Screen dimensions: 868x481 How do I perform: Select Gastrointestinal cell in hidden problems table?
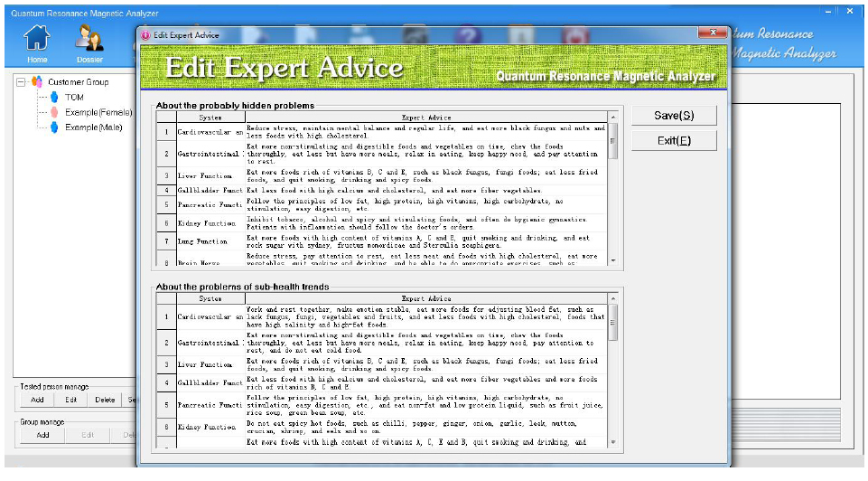(210, 154)
